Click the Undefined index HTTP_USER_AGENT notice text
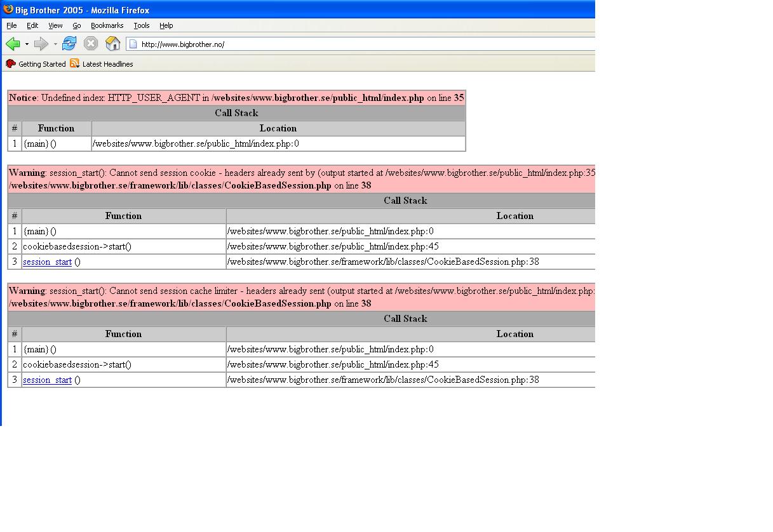Screen dimensions: 773x532 pos(236,98)
